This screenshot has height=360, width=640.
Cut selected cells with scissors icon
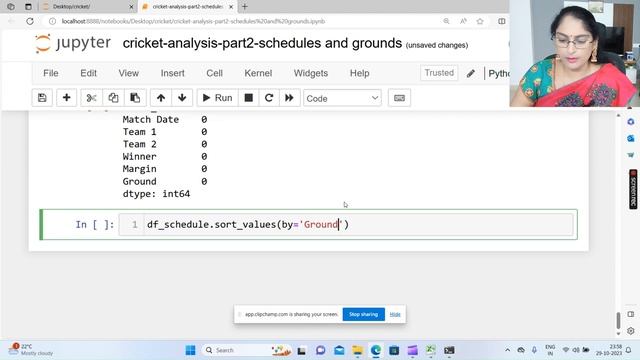[91, 98]
